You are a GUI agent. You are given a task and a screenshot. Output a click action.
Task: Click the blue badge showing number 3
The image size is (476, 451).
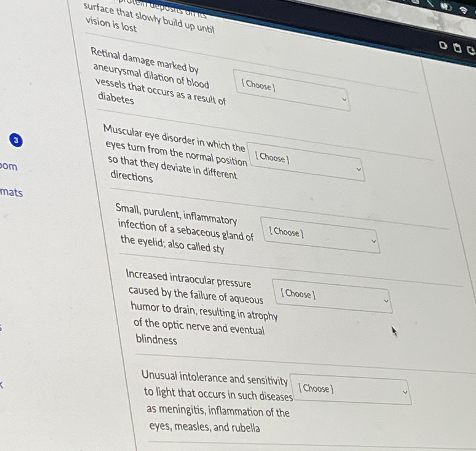pyautogui.click(x=16, y=140)
